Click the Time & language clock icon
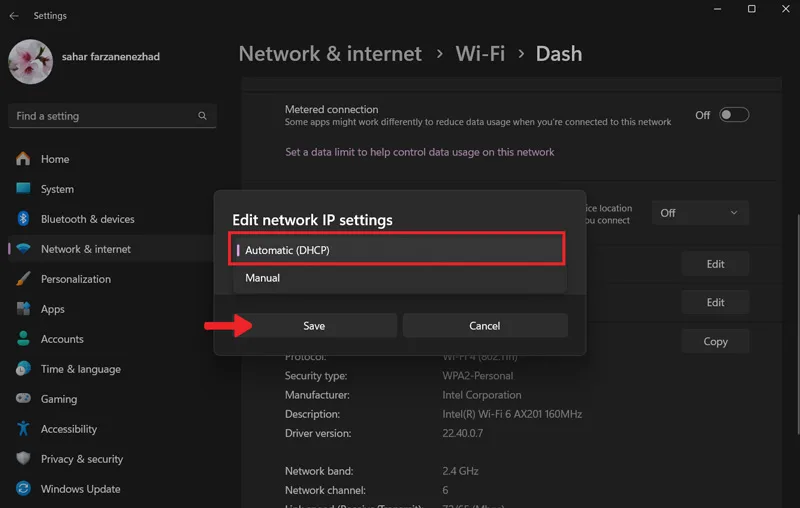The height and width of the screenshot is (508, 800). coord(23,368)
